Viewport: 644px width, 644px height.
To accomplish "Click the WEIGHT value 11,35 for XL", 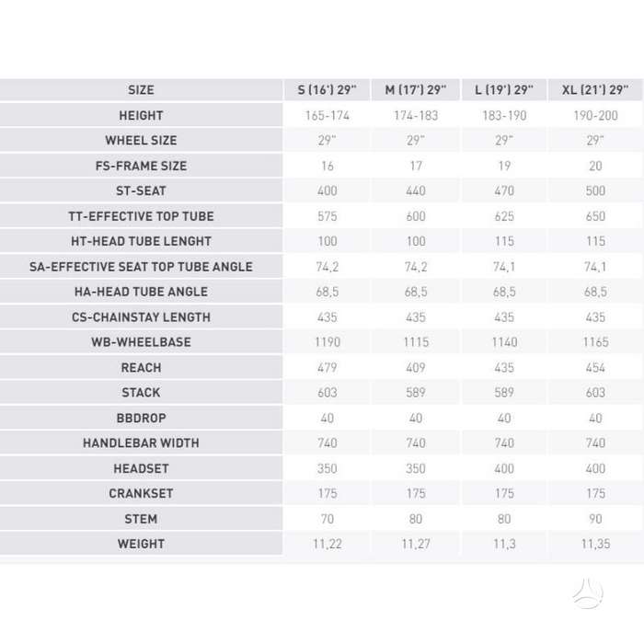I will (x=595, y=544).
